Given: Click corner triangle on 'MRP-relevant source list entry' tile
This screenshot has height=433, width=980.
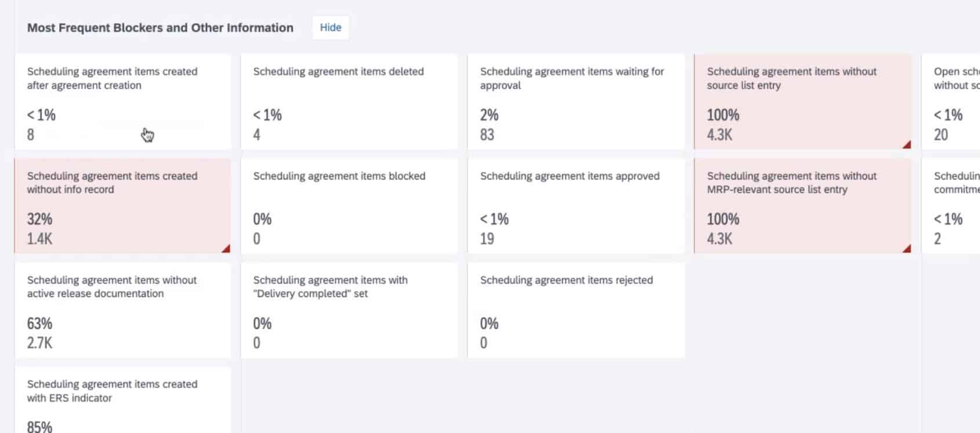Looking at the screenshot, I should [x=907, y=248].
